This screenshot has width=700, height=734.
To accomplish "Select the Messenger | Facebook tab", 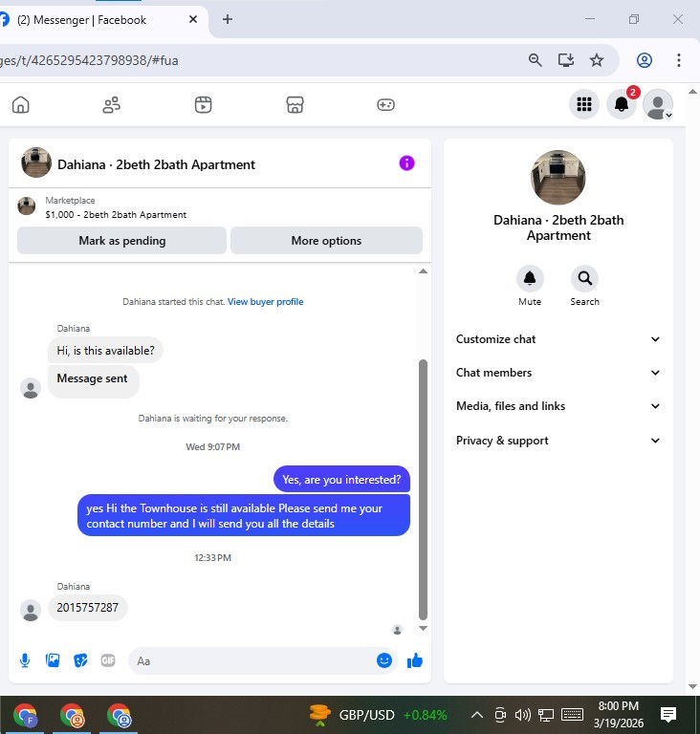I will (x=100, y=20).
